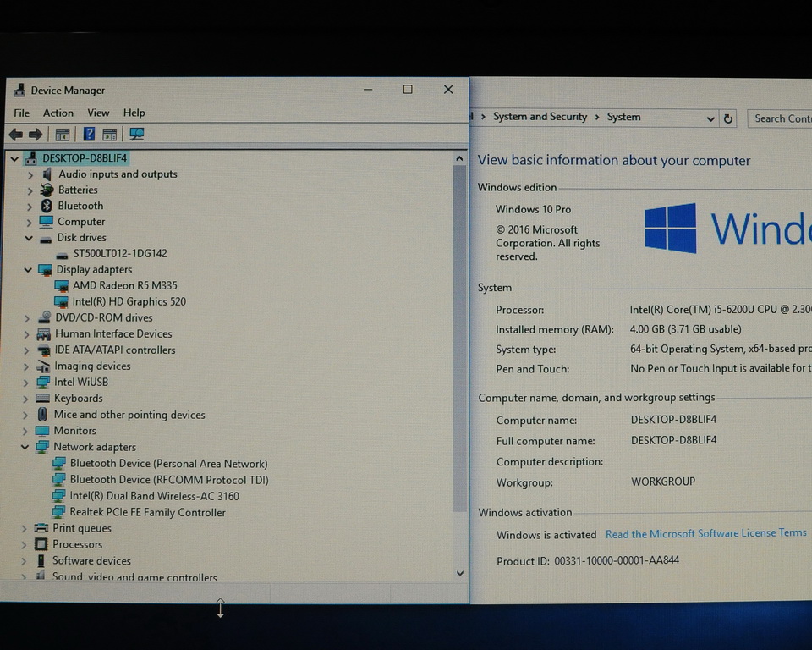Image resolution: width=812 pixels, height=650 pixels.
Task: Click the Help question-mark toolbar icon
Action: pyautogui.click(x=89, y=135)
